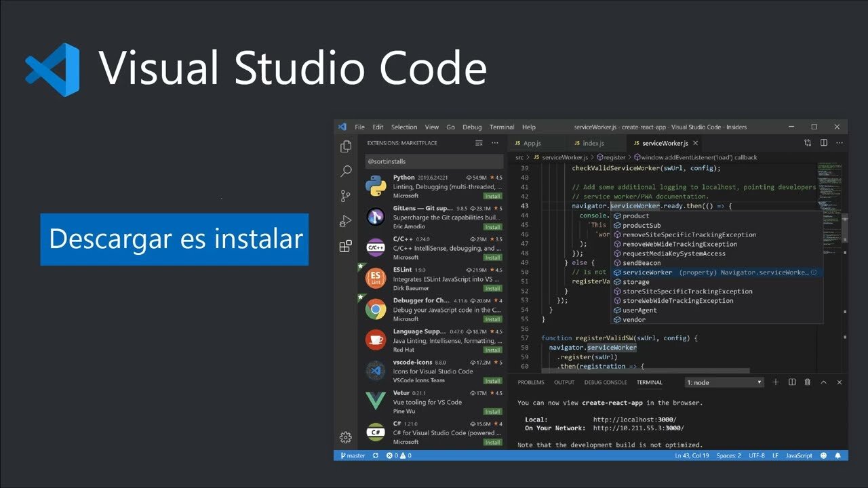
Task: Open the Terminal menu
Action: click(x=502, y=127)
